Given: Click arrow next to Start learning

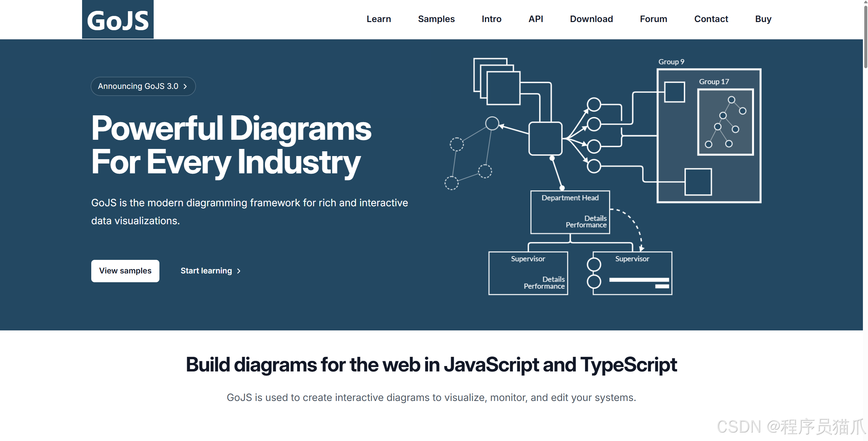Looking at the screenshot, I should (239, 271).
